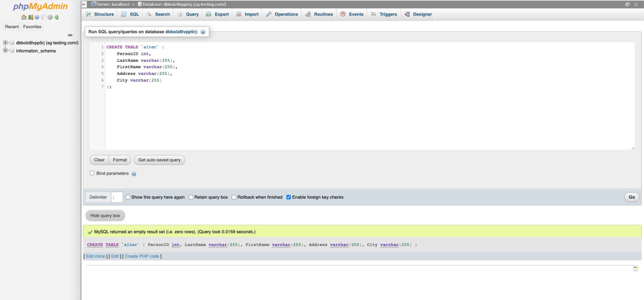Image resolution: width=644 pixels, height=300 pixels.
Task: Switch to the SQL tab
Action: [130, 14]
